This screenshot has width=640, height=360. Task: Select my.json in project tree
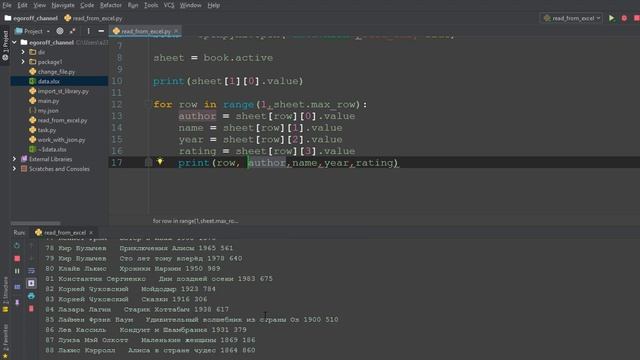47,111
